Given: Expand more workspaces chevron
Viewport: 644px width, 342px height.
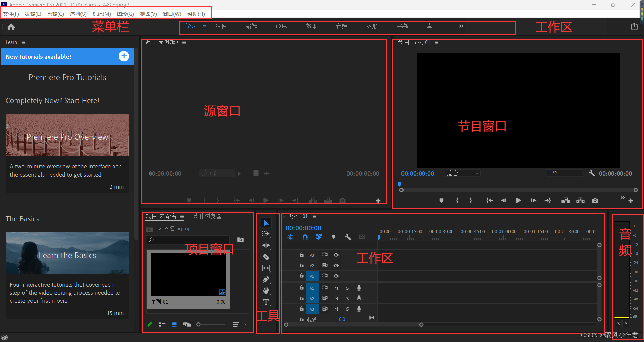Looking at the screenshot, I should (x=461, y=26).
